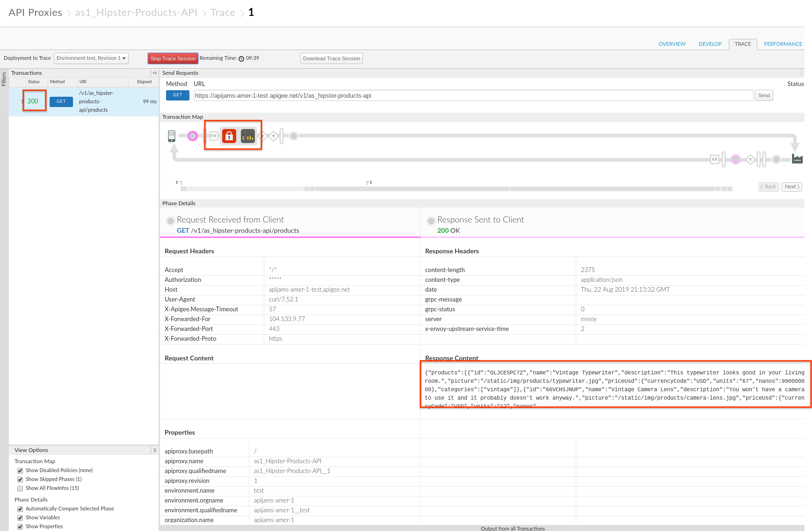Viewport: 812px width, 531px height.
Task: Toggle Show Disabled Policies checkbox
Action: 20,471
